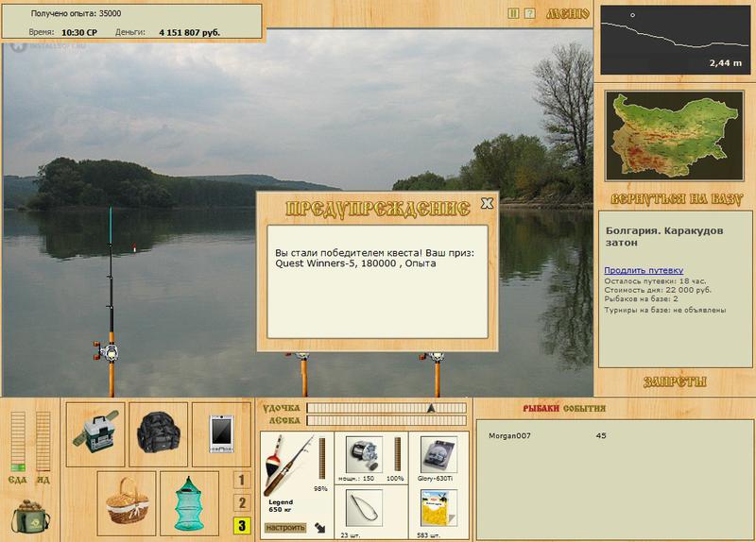Open the black backpack inventory
Viewport: 756px width, 542px height.
coord(158,435)
